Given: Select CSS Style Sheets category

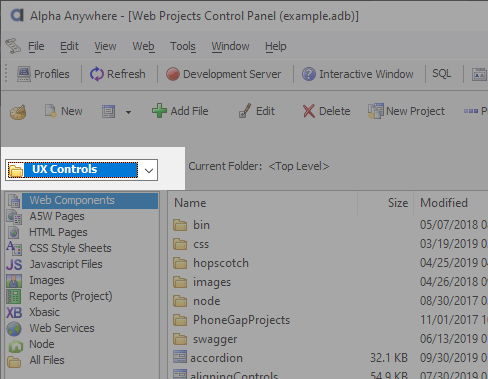Looking at the screenshot, I should click(x=70, y=248).
